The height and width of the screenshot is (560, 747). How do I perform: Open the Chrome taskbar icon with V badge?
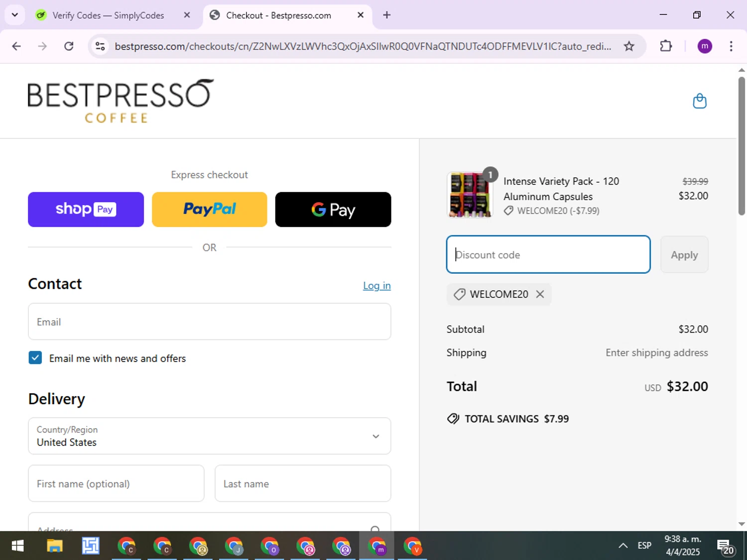tap(413, 546)
